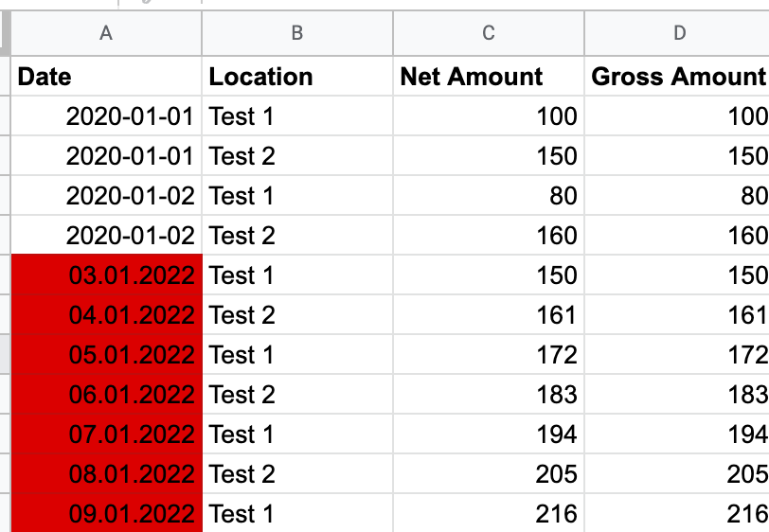Click "Test 2" in the 08.01.2022 row
Viewport: 769px width, 532px height.
click(297, 473)
